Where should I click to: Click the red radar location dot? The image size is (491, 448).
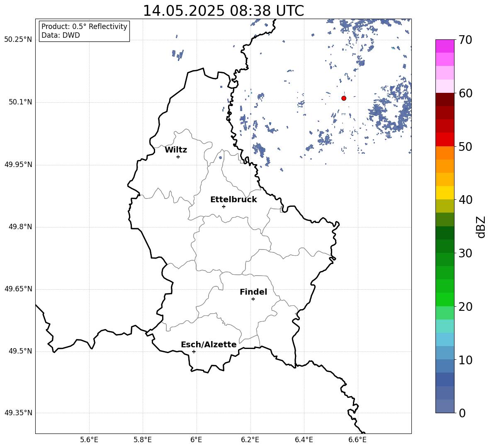click(344, 98)
